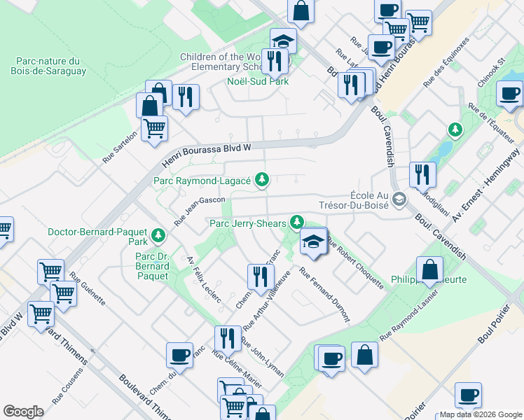Click the restaurant pin on Chemin du Bois-Franc
Image resolution: width=524 pixels, height=420 pixels.
[261, 278]
